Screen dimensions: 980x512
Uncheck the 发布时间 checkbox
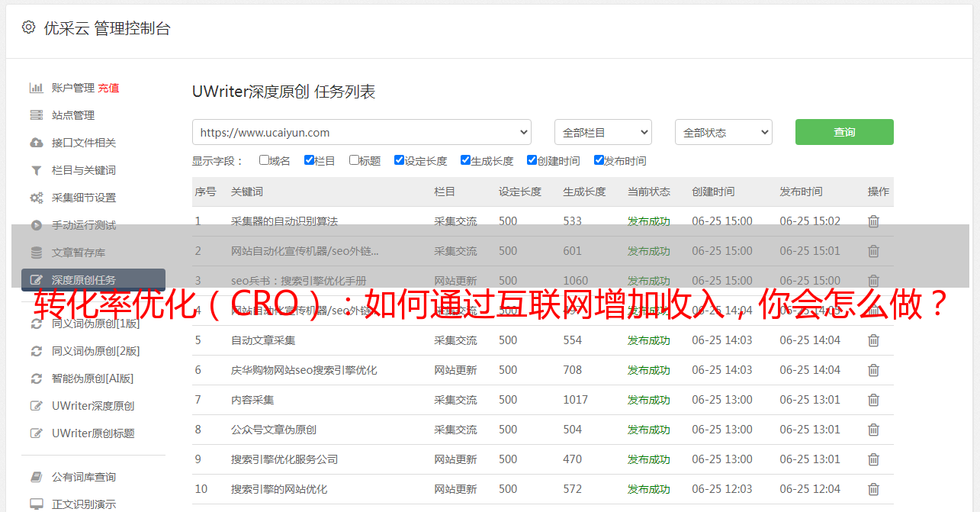click(x=599, y=160)
